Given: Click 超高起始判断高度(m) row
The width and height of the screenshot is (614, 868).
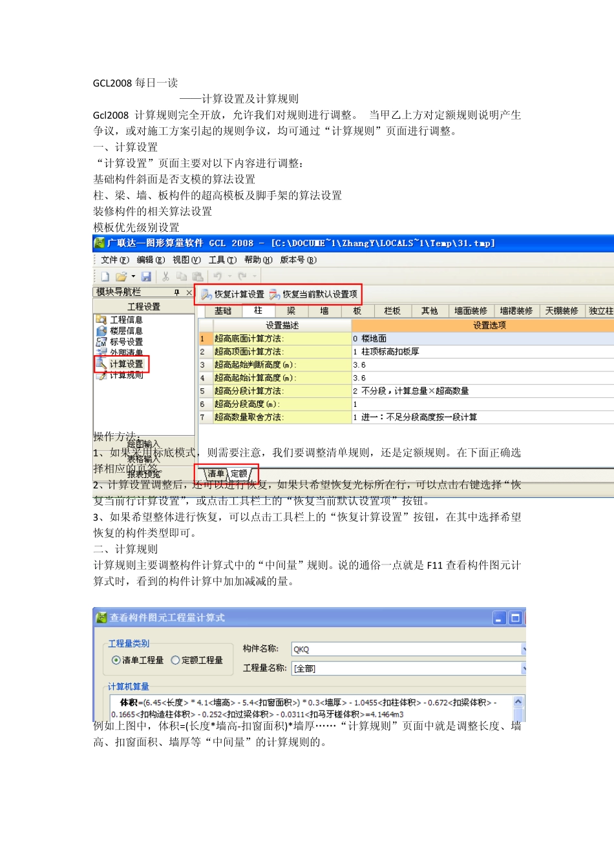Looking at the screenshot, I should pos(282,365).
